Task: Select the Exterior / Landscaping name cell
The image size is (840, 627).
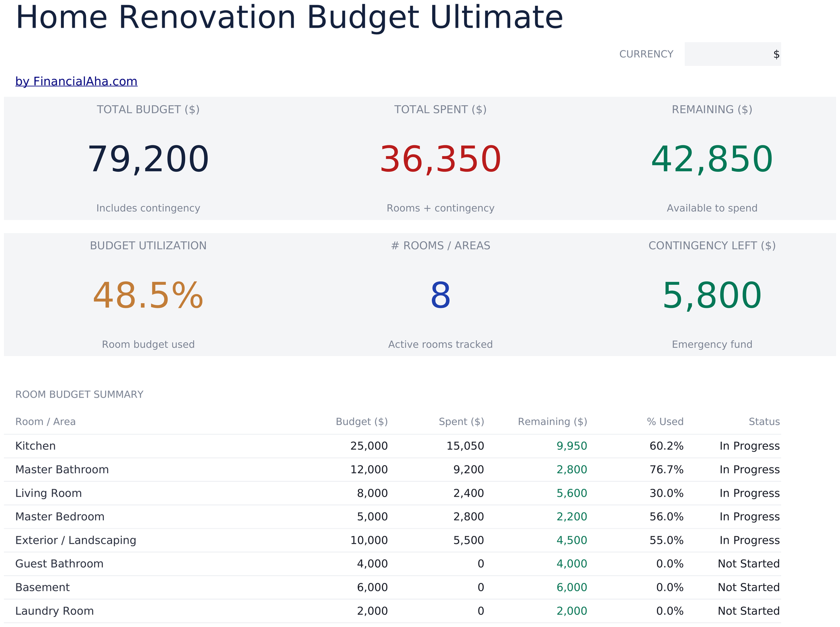Action: 76,540
